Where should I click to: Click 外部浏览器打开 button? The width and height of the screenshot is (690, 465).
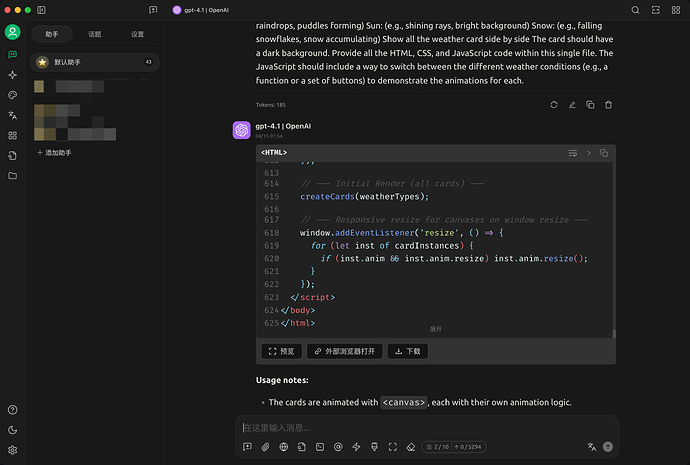click(345, 351)
